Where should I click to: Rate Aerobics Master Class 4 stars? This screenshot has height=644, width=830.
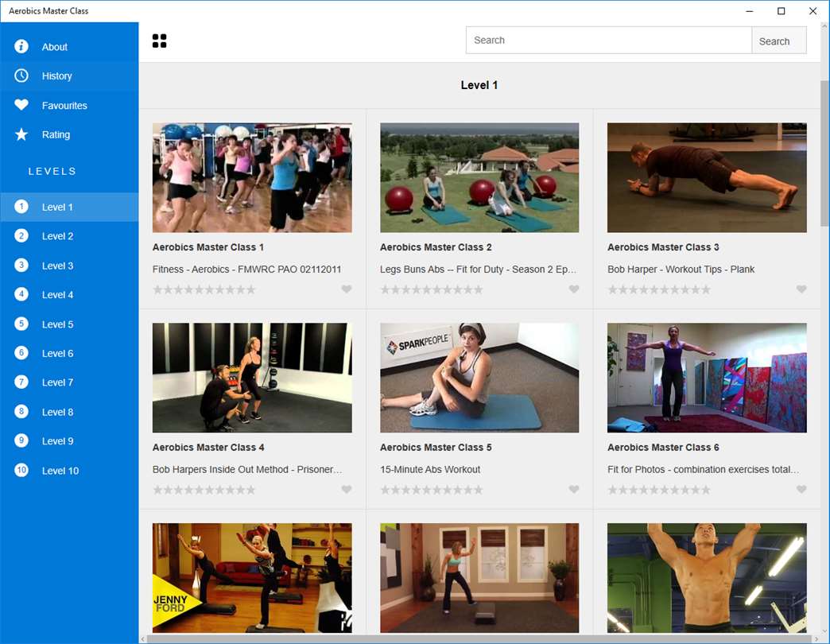coord(204,490)
